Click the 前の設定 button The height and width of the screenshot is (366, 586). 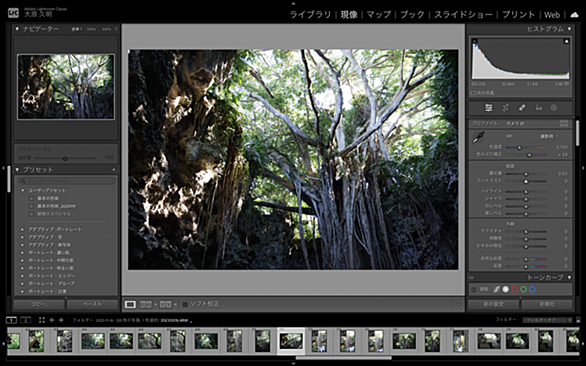pyautogui.click(x=493, y=304)
